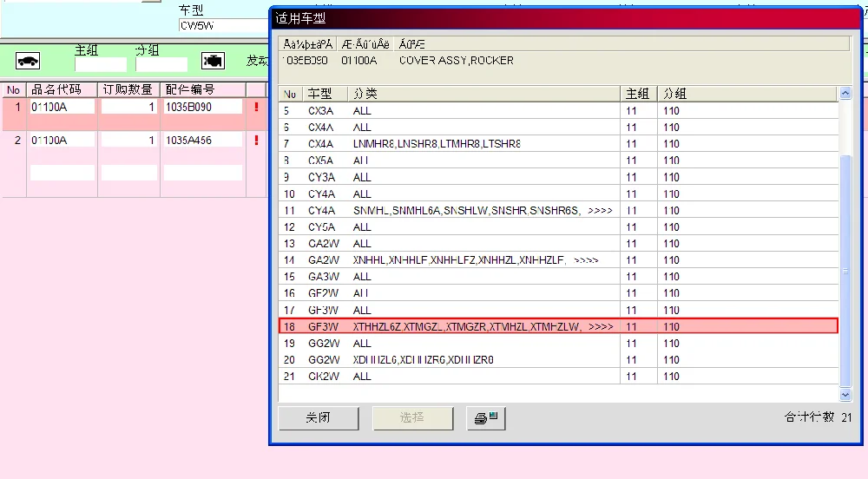The image size is (868, 479).
Task: Expand >>>> in row 11 CY4A
Action: coord(600,211)
